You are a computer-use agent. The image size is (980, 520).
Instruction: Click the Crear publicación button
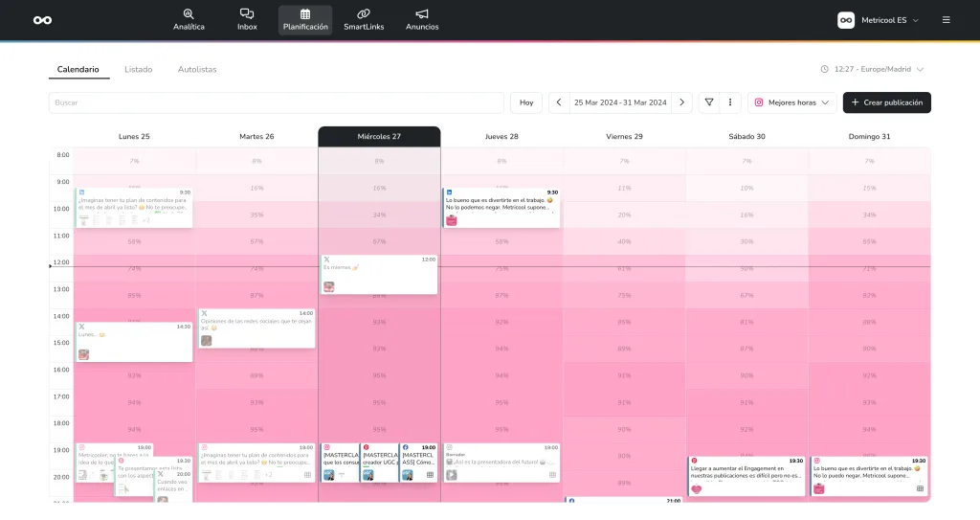click(886, 102)
